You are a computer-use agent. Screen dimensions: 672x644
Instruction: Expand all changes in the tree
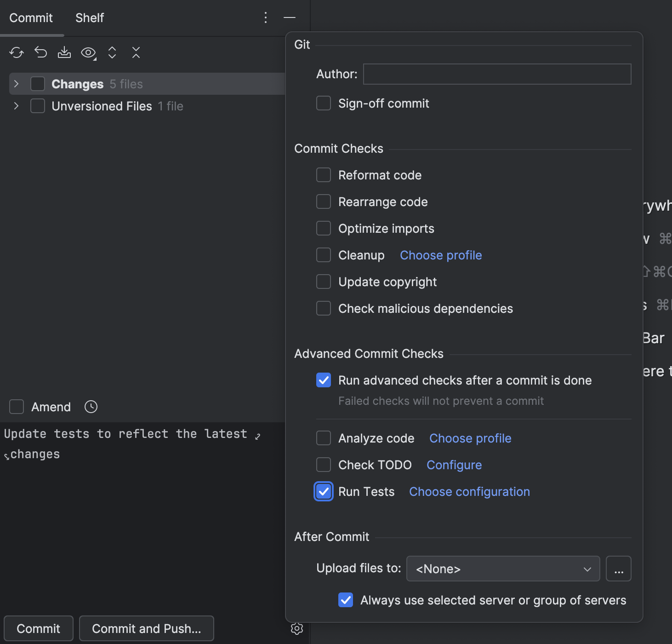click(x=112, y=52)
